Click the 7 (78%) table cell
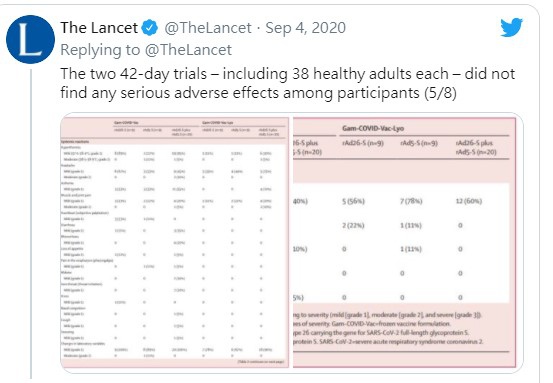This screenshot has width=553, height=383. [411, 201]
